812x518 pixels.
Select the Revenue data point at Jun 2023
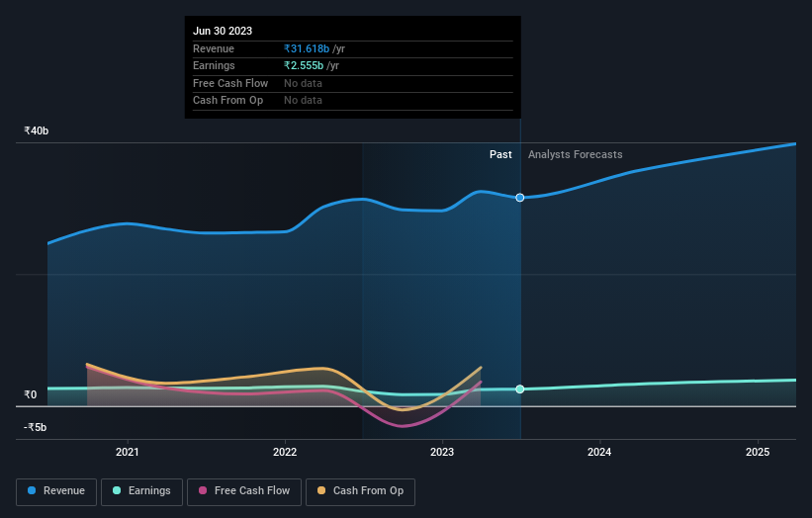(x=520, y=198)
